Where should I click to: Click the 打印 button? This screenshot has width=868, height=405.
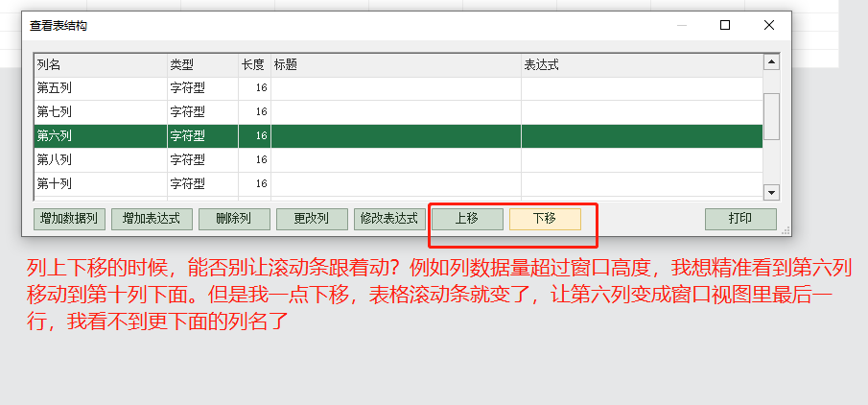740,219
